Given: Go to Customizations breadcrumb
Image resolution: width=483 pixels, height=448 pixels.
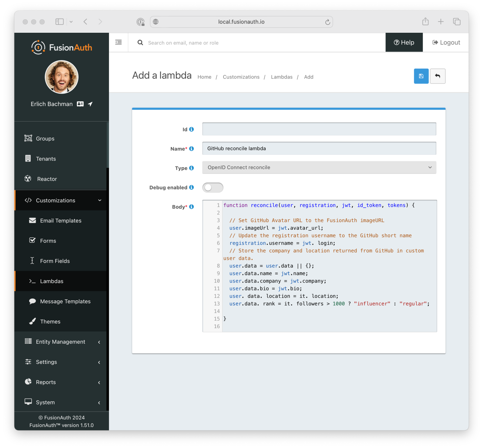Looking at the screenshot, I should tap(241, 77).
